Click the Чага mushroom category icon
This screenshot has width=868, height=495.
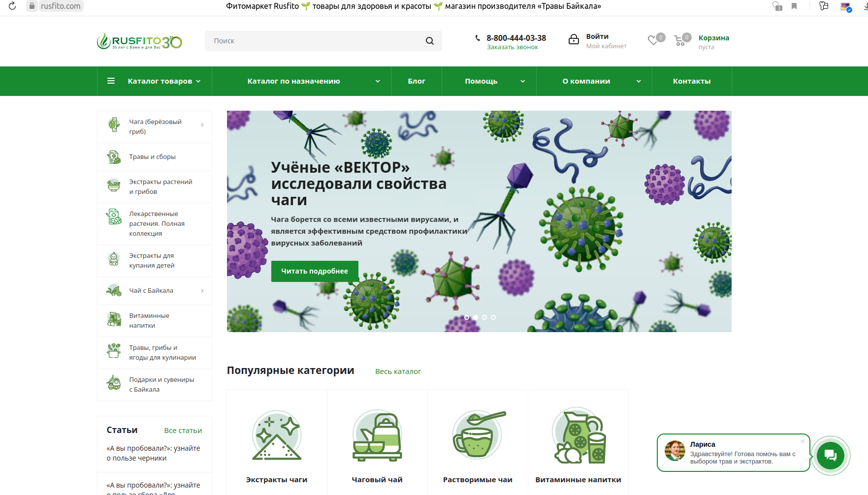pos(114,124)
